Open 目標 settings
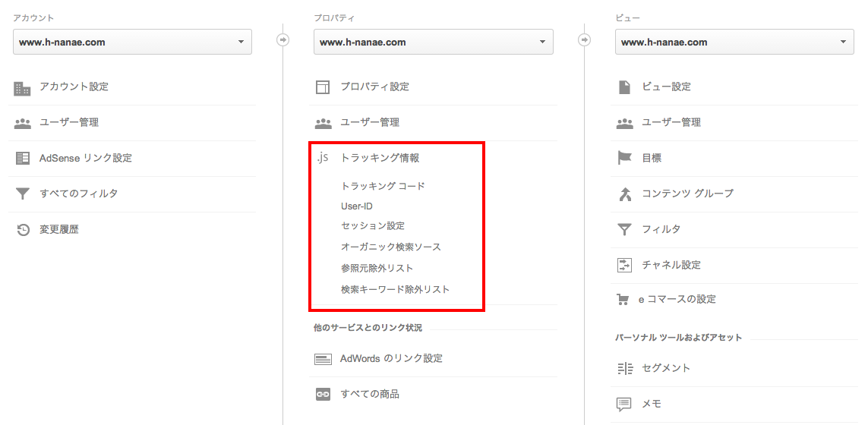 [x=652, y=159]
